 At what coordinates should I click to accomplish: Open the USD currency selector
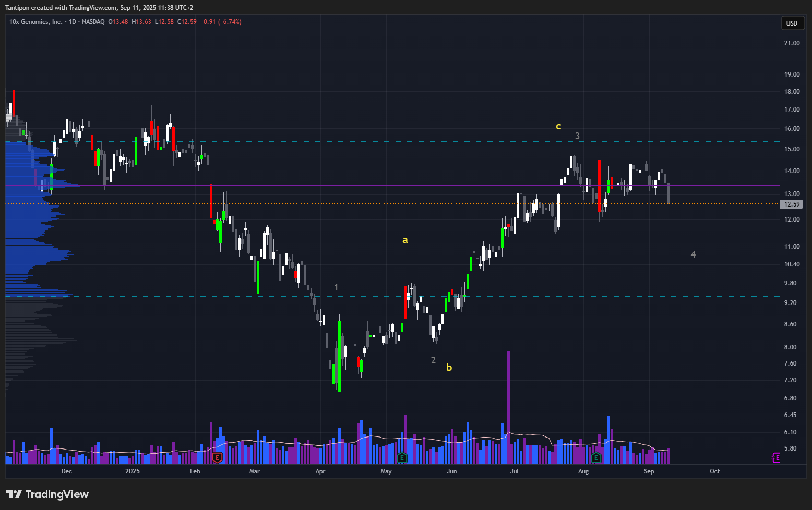pyautogui.click(x=792, y=23)
